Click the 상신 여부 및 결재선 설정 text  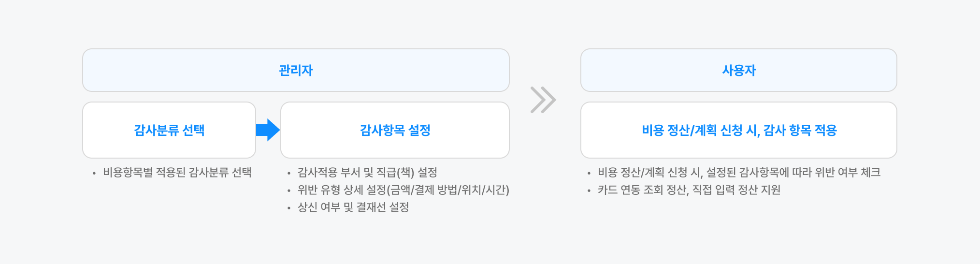[x=353, y=207]
